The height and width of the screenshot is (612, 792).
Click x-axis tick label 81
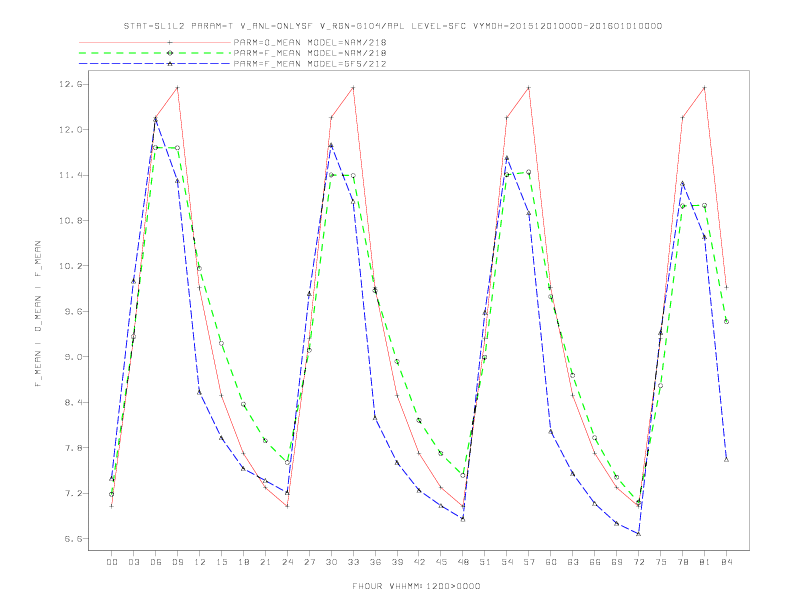705,562
